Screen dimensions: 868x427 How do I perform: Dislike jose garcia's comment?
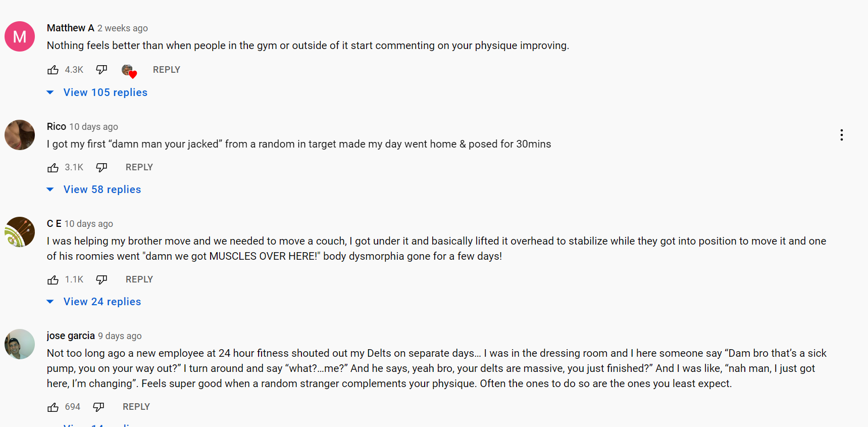(x=98, y=407)
